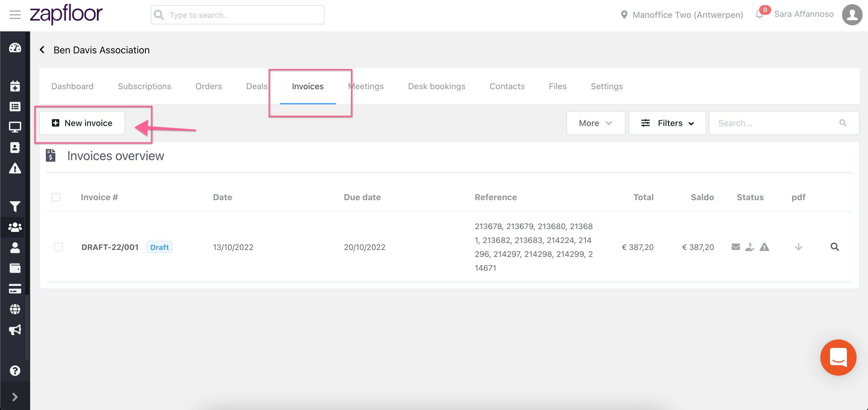Image resolution: width=868 pixels, height=410 pixels.
Task: Expand the sidebar using the arrow at bottom
Action: point(15,396)
